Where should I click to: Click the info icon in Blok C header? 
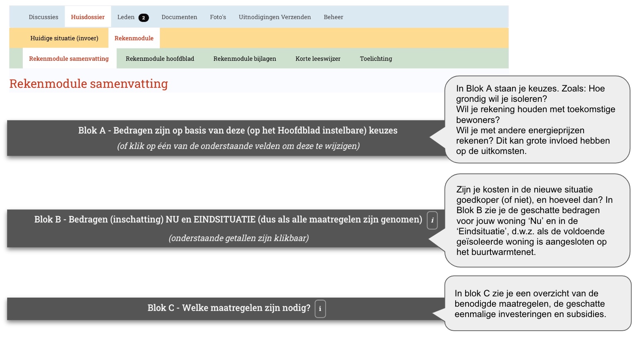[320, 308]
